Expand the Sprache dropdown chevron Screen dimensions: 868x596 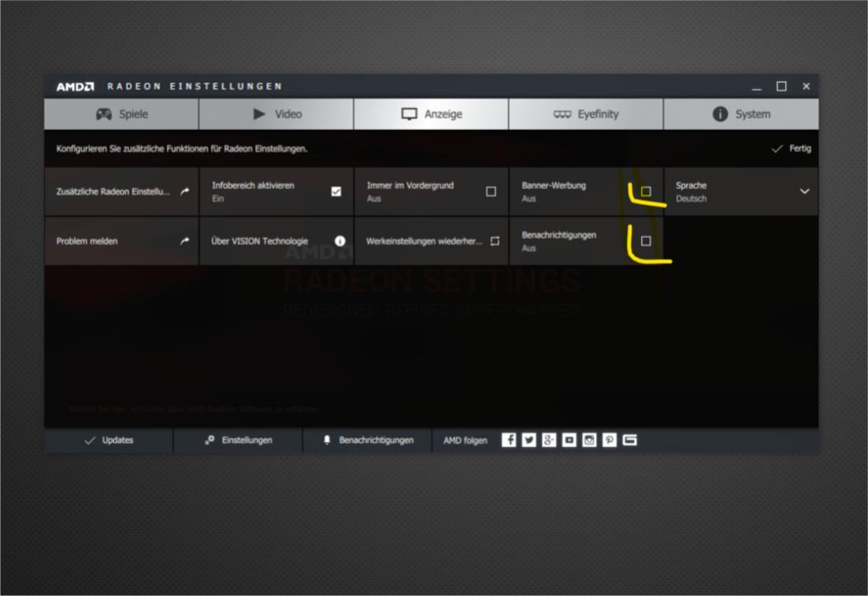[804, 192]
